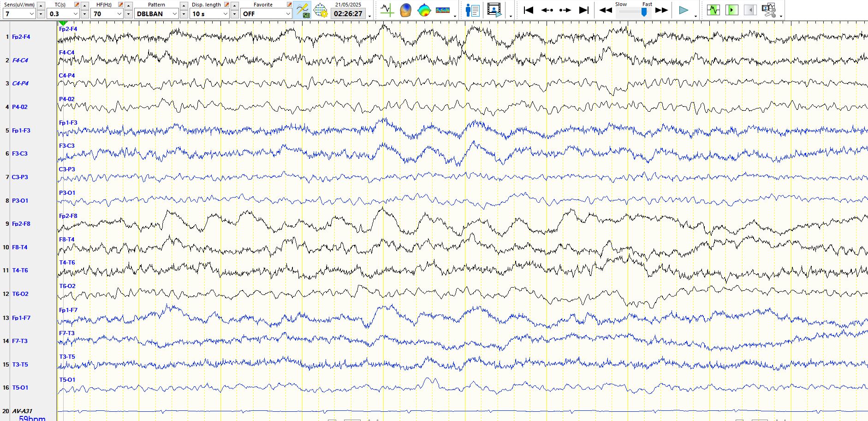
Task: Expand the arrow next to the video icon
Action: [x=510, y=16]
